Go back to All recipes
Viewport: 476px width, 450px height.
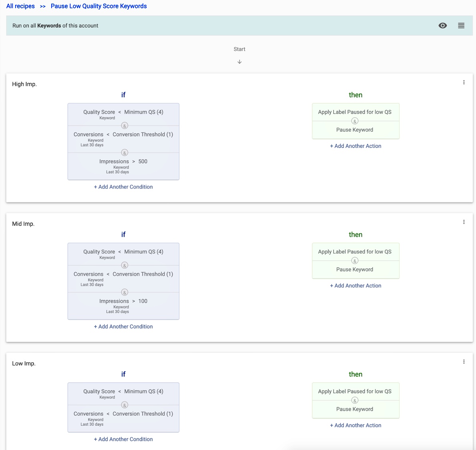coord(20,6)
